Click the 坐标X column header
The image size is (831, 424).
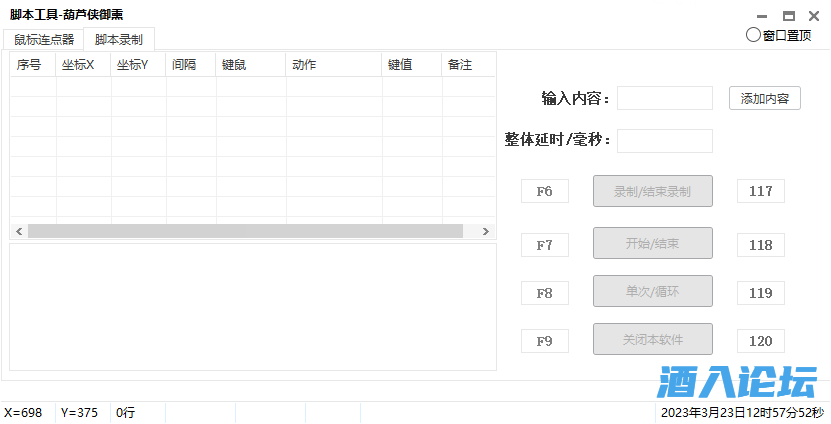point(83,65)
